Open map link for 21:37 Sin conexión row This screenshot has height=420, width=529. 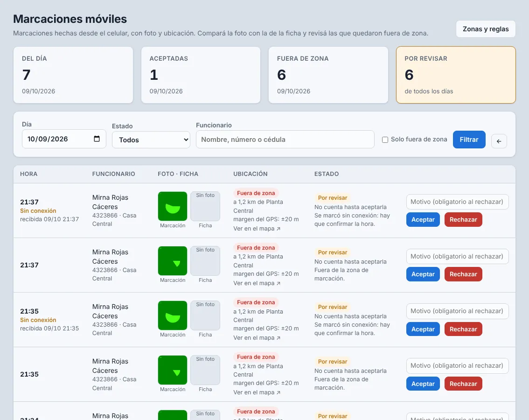coord(257,229)
